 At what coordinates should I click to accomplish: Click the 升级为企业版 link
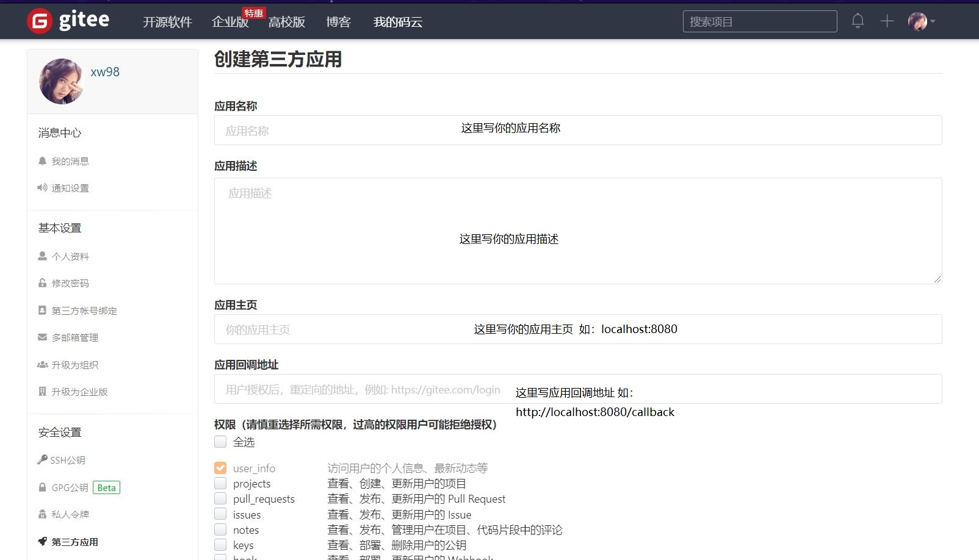coord(80,392)
